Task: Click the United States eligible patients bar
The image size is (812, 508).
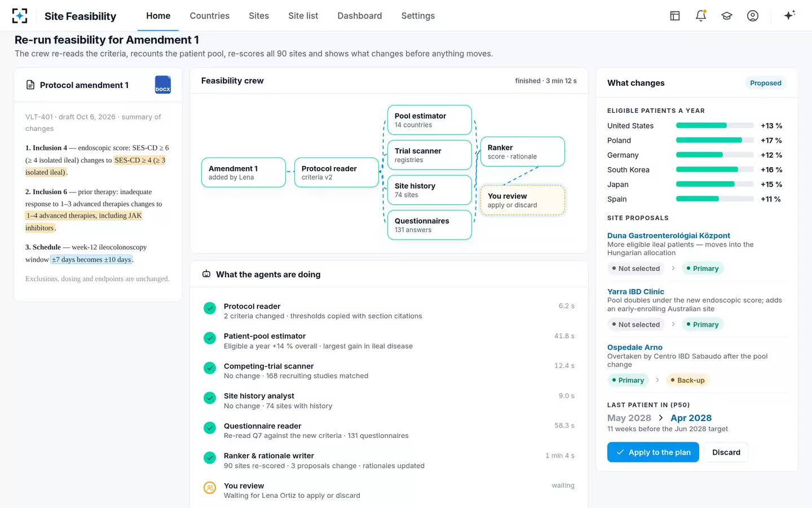Action: 715,125
